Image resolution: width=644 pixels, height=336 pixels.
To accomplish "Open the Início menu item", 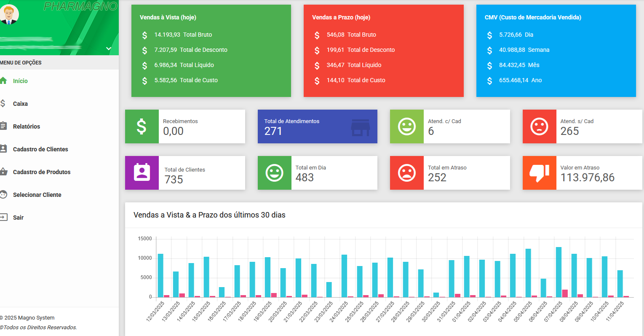I will tap(20, 81).
